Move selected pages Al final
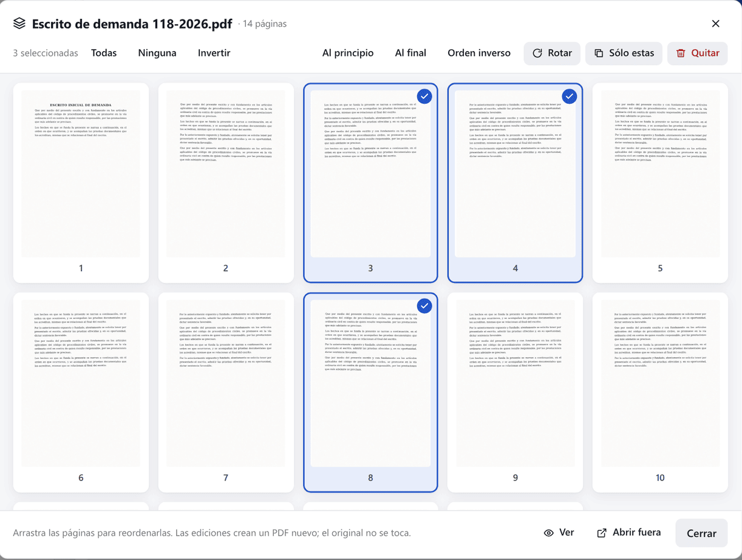Screen dimensions: 742x560 [x=410, y=53]
